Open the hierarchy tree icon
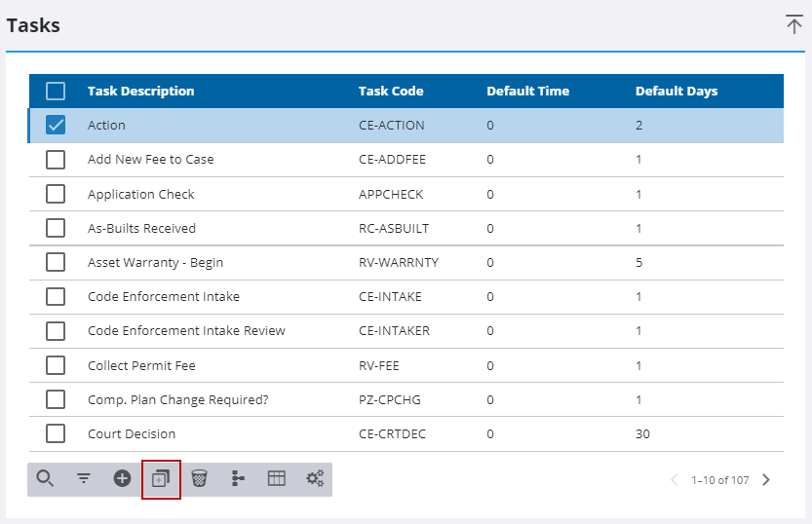The height and width of the screenshot is (524, 812). point(238,478)
